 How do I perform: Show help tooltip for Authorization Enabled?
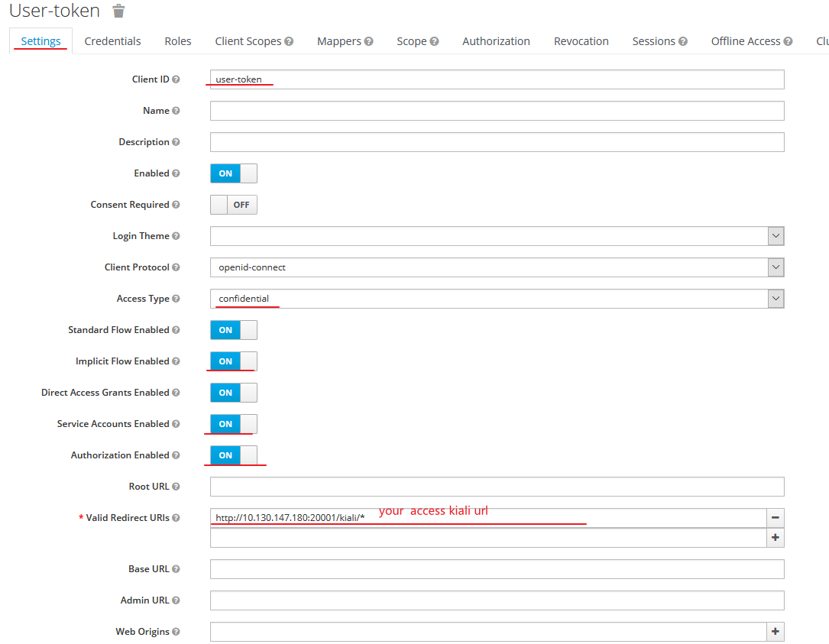point(176,455)
